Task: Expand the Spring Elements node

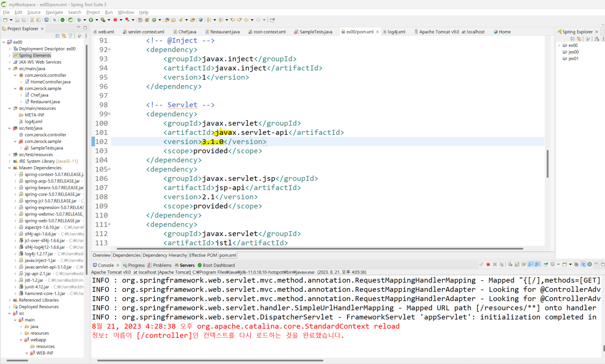Action: [9, 55]
